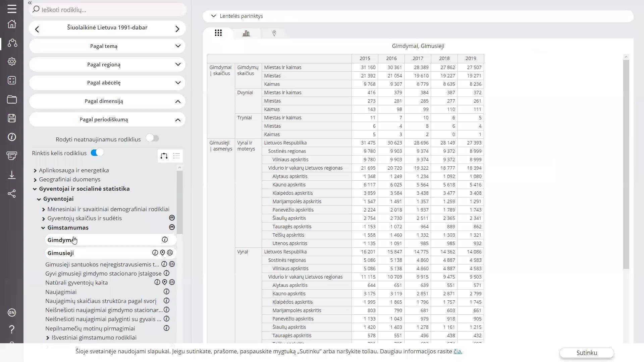Image resolution: width=644 pixels, height=362 pixels.
Task: Turn off Rinktis kelis rodiklius switch
Action: (97, 153)
